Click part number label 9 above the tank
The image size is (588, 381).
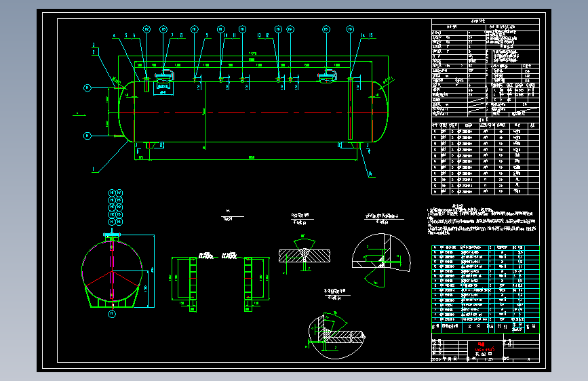pos(207,35)
